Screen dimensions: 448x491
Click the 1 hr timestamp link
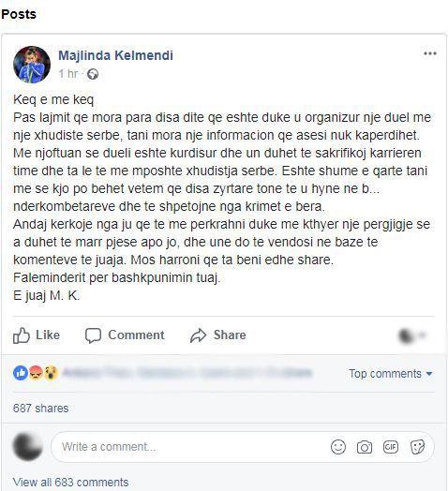point(68,74)
